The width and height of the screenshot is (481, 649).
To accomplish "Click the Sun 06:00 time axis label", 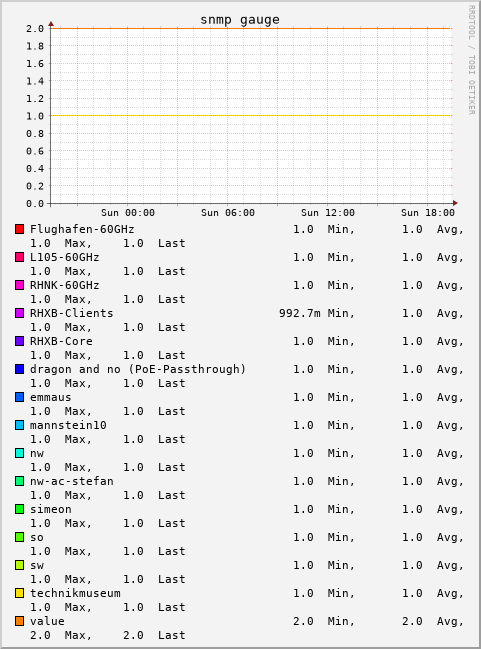I will point(228,213).
